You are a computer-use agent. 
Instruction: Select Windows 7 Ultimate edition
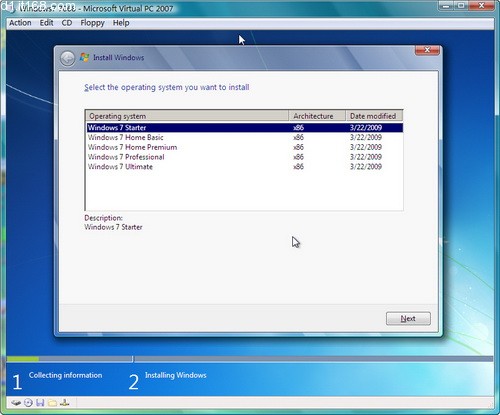(x=245, y=167)
